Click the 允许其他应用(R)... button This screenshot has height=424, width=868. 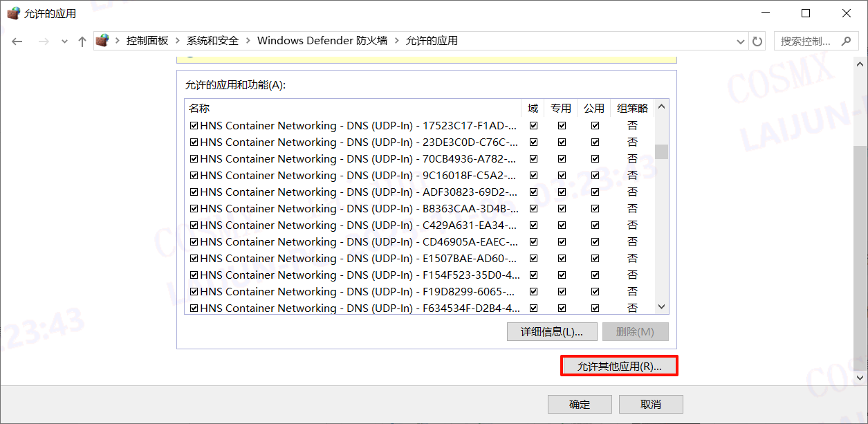(x=619, y=367)
